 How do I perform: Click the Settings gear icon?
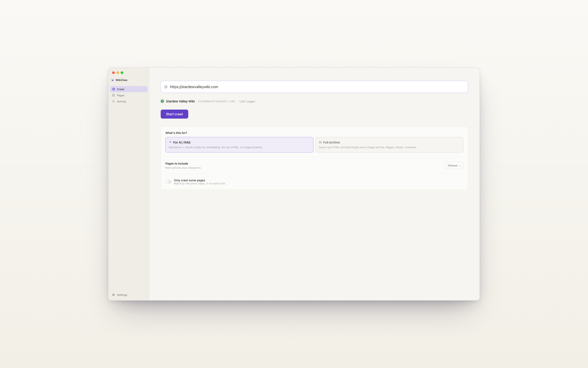[114, 295]
